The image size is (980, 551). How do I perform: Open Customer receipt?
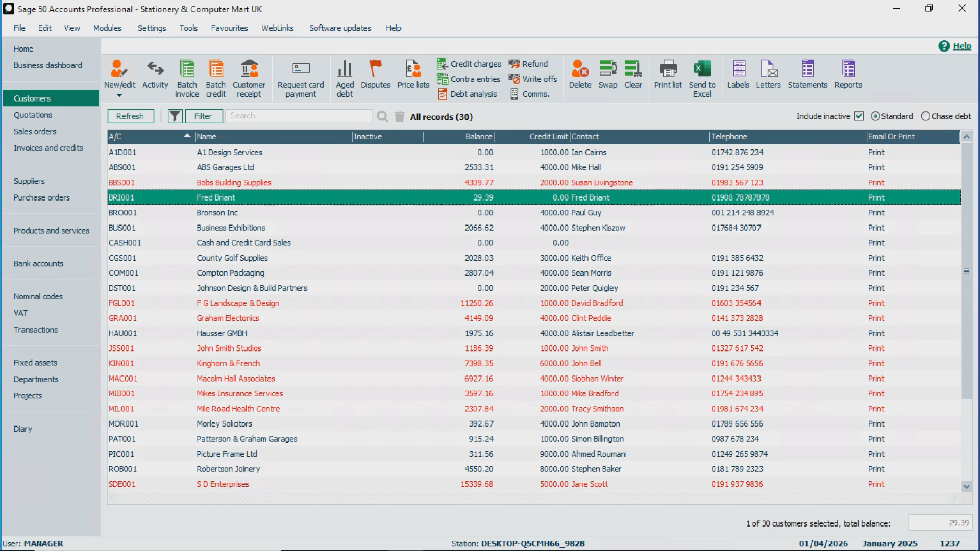249,79
